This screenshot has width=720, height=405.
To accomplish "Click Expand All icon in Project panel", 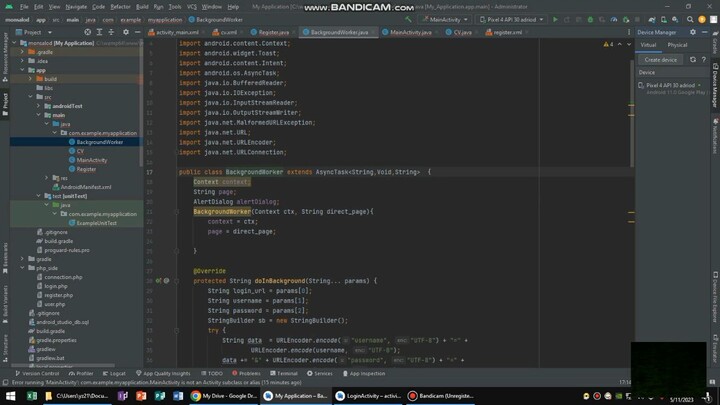I will point(99,32).
